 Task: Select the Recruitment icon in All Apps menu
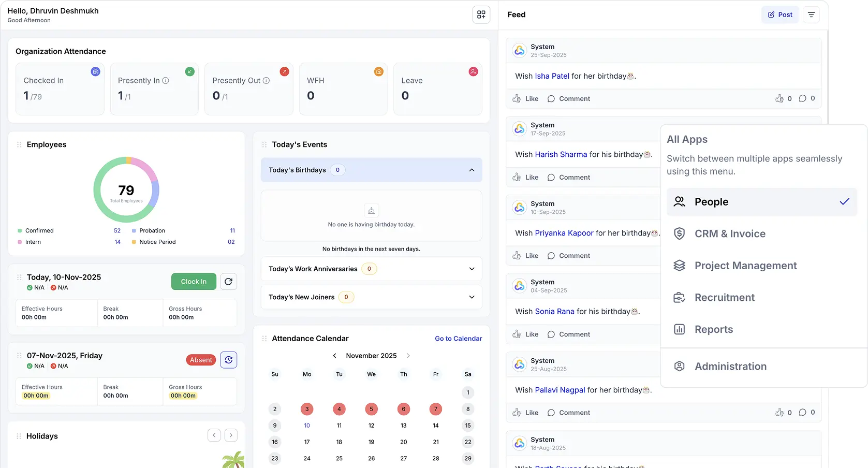click(679, 297)
